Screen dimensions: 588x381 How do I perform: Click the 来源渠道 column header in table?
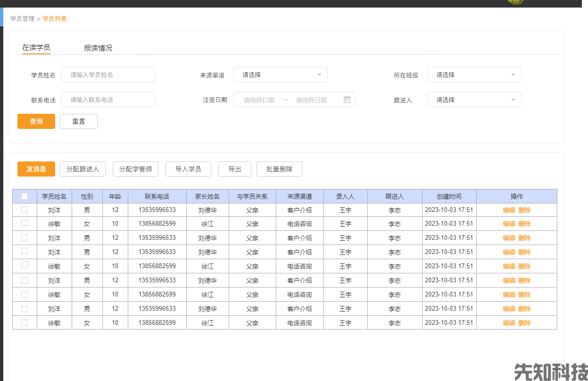click(299, 196)
